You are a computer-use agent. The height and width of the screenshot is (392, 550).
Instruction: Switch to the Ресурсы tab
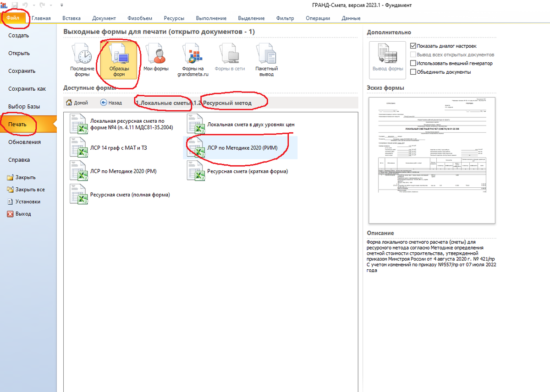(174, 18)
